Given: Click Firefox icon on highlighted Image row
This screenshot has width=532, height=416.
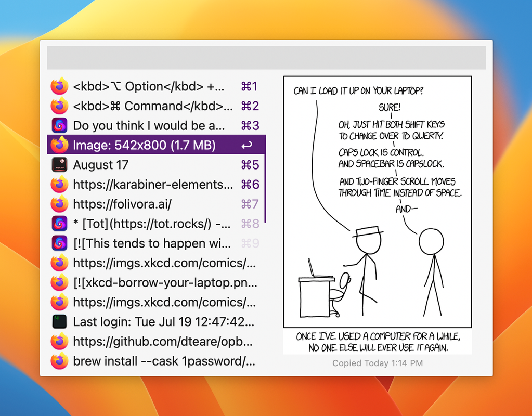Looking at the screenshot, I should [59, 145].
